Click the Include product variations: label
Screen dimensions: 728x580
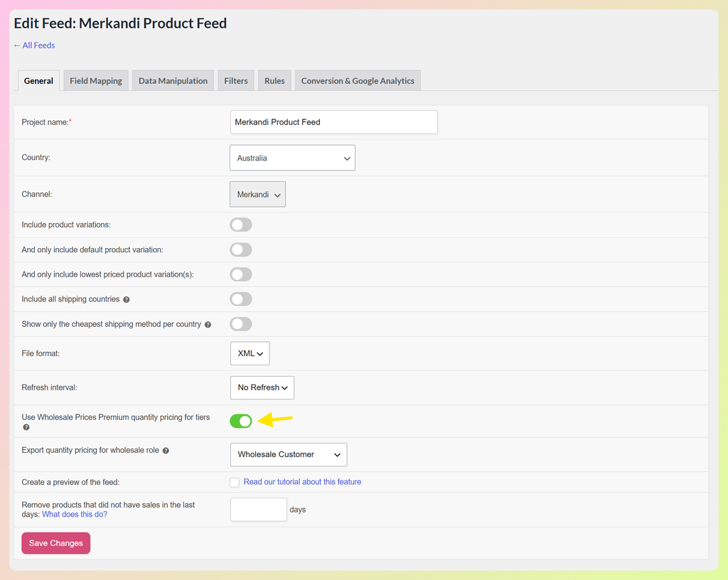click(66, 225)
